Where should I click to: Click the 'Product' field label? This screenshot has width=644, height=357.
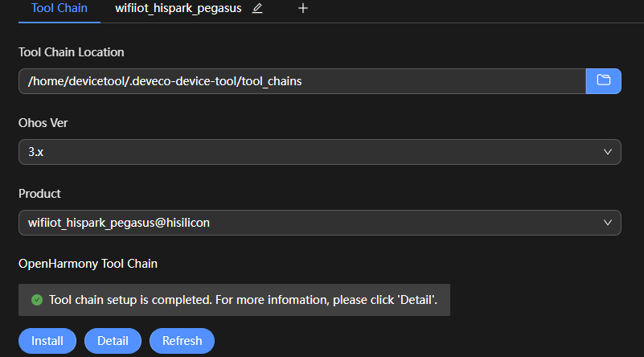(x=40, y=194)
